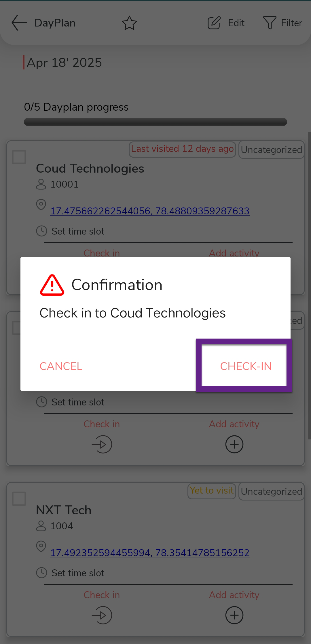The image size is (311, 644).
Task: Tap the Yet to visit tag
Action: click(212, 490)
